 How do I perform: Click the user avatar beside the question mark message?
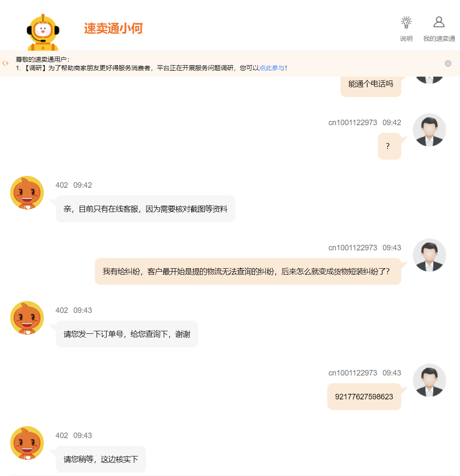pyautogui.click(x=429, y=130)
